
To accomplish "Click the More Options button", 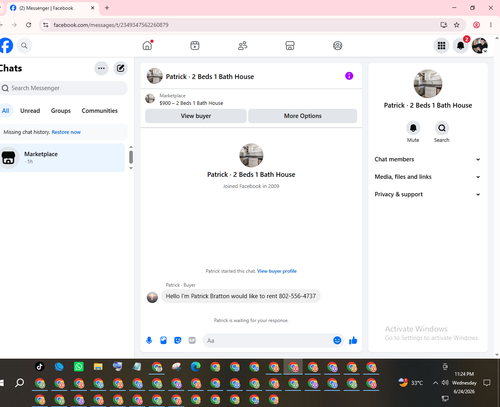I will (x=303, y=116).
